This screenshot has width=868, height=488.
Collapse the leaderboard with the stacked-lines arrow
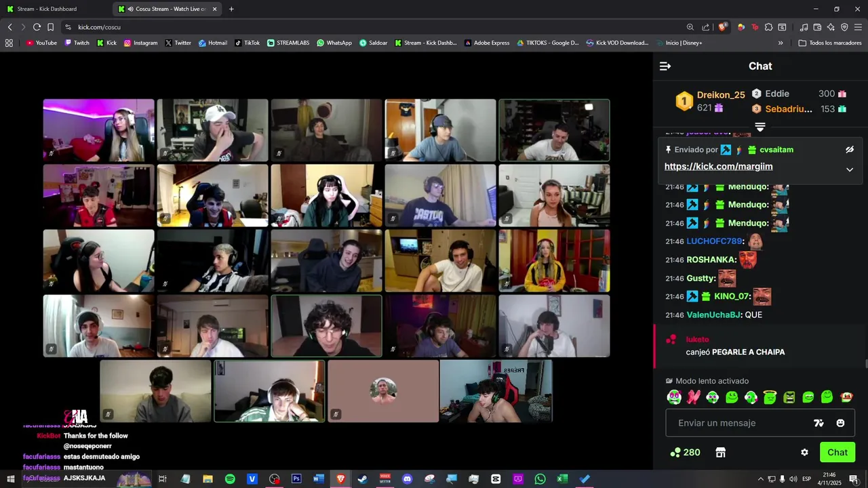760,127
